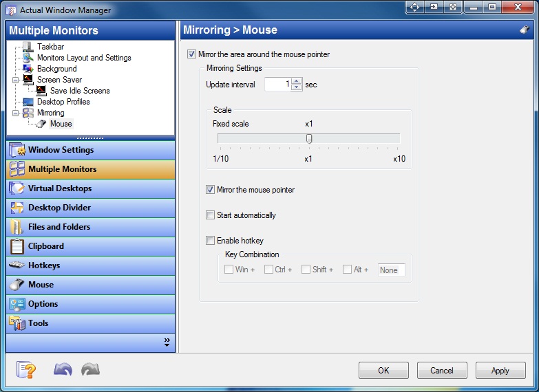539x392 pixels.
Task: Click the Mirroring tree icon
Action: 28,113
